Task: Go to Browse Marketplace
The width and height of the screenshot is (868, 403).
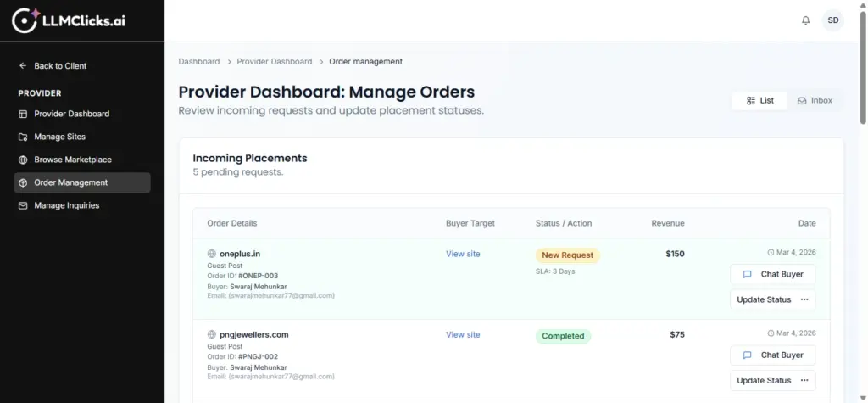Action: point(72,160)
